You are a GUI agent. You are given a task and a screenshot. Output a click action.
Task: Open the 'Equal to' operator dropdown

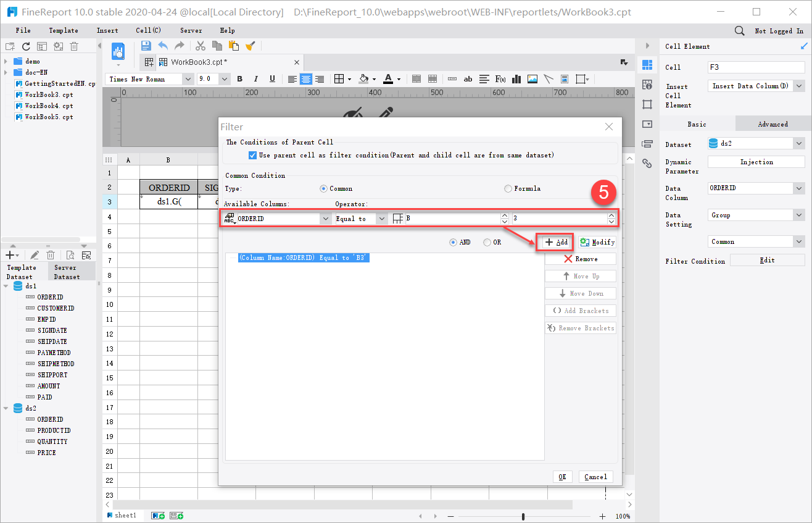[382, 219]
